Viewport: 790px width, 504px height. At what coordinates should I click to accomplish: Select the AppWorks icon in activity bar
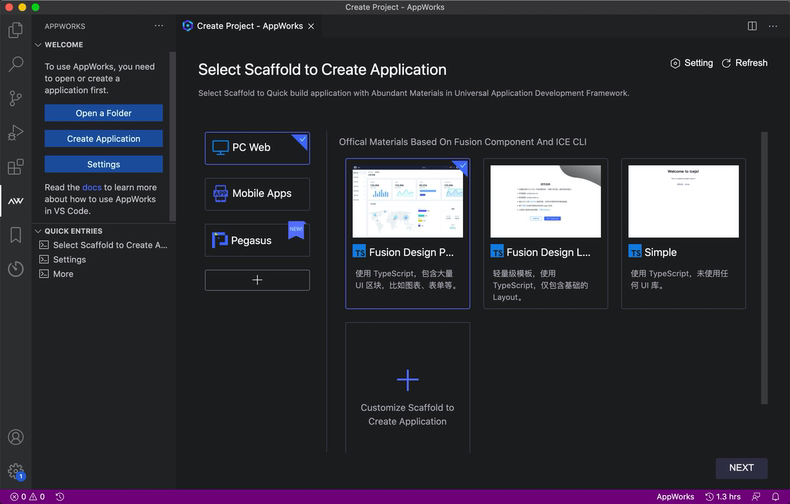click(16, 201)
